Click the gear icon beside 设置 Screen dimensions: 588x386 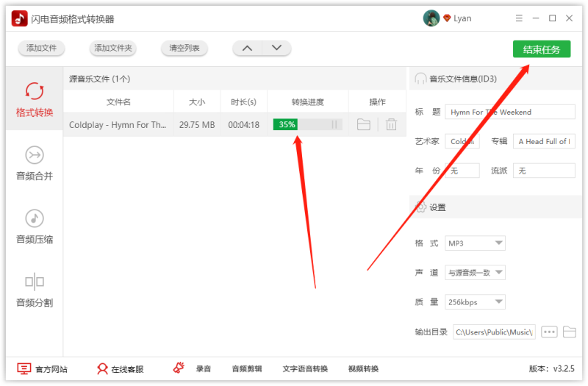coord(420,207)
